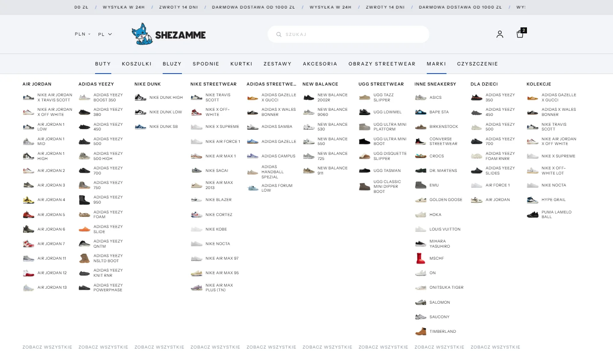Click the MSCHF red boot thumbnail
Viewport: 613px width, 364px height.
coord(421,258)
